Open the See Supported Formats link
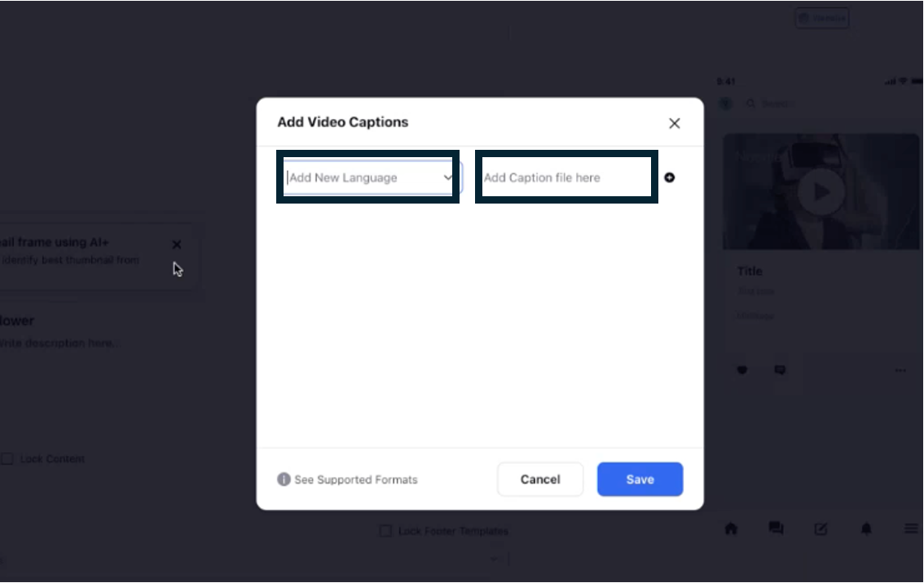The image size is (924, 583). point(356,480)
